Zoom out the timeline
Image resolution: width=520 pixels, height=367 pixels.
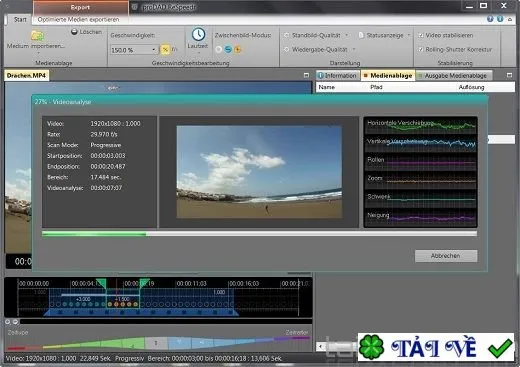pos(15,322)
